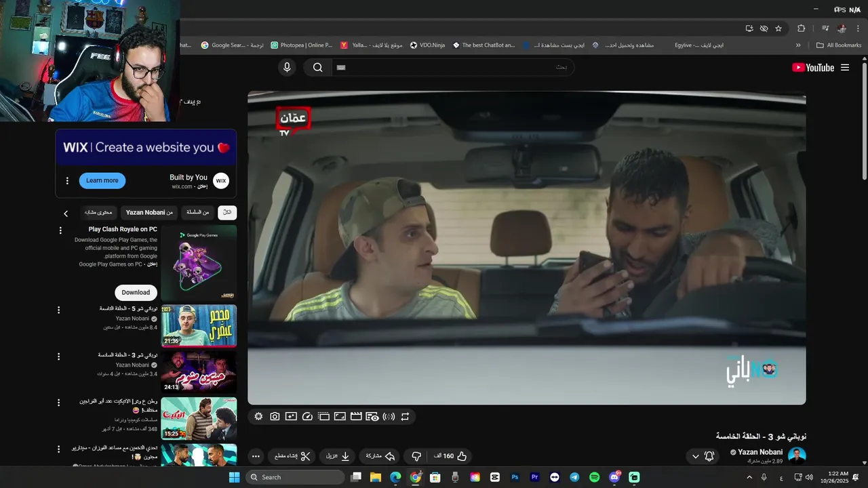Bookmark this page with star icon
868x488 pixels.
(x=778, y=28)
